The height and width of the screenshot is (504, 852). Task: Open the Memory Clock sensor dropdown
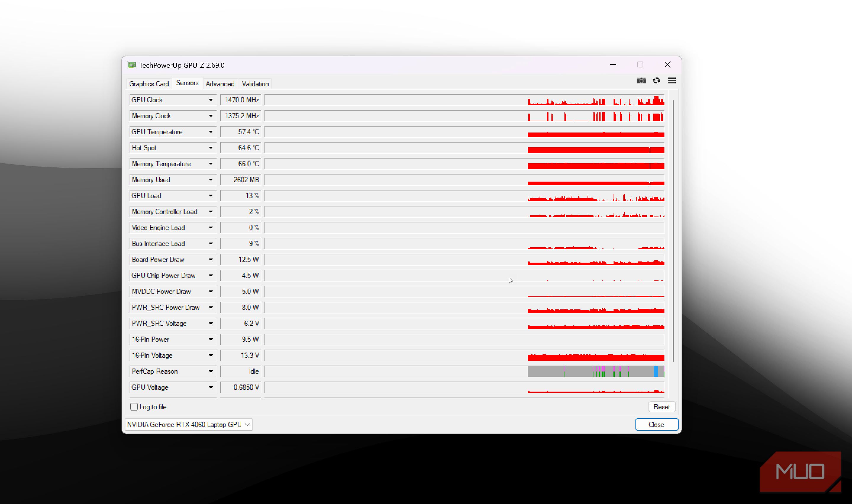tap(211, 116)
